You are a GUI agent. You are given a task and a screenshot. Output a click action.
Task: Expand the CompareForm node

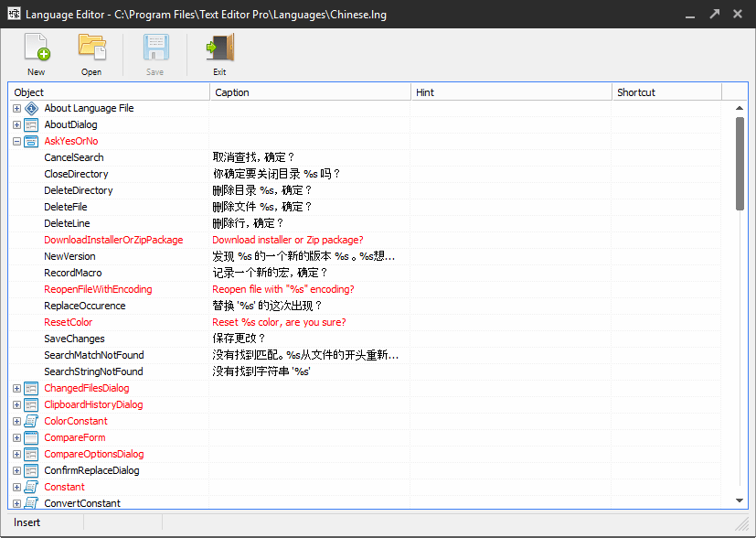coord(16,437)
